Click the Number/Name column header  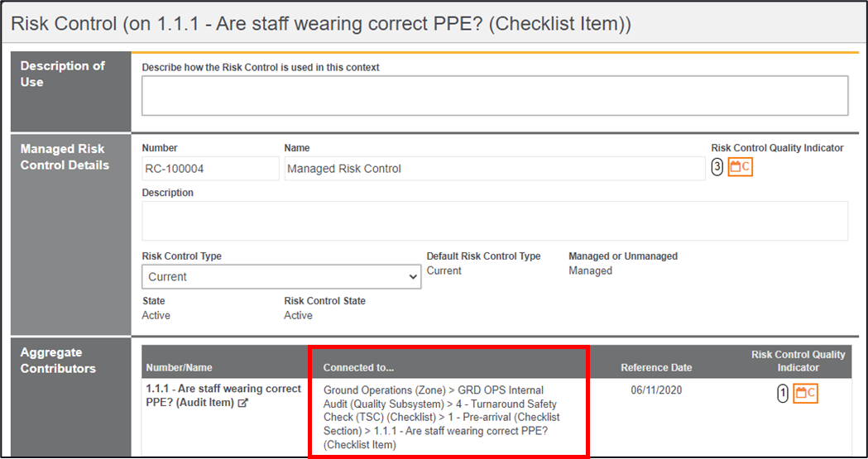tap(180, 367)
